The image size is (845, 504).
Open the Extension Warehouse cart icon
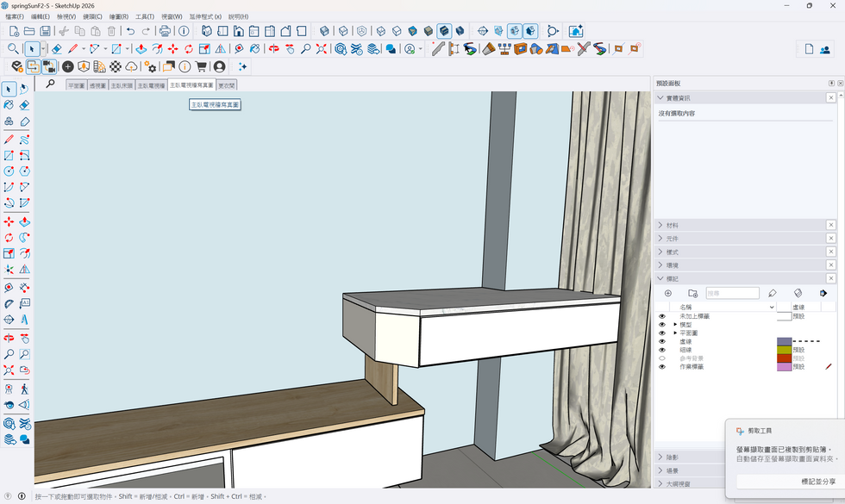click(202, 66)
